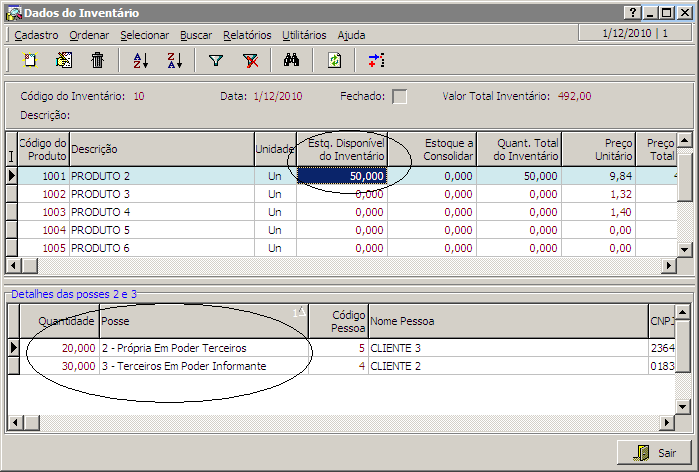Open the Buscar menu
The width and height of the screenshot is (699, 472).
196,35
